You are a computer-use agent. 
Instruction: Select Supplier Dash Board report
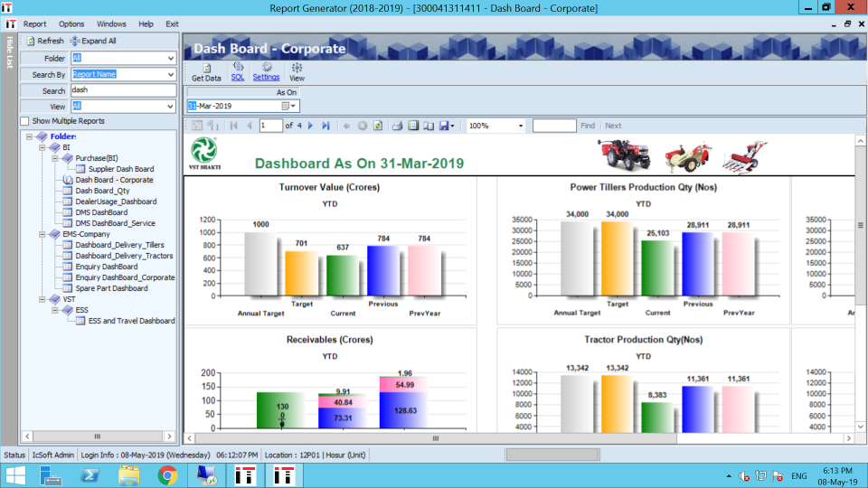[120, 169]
